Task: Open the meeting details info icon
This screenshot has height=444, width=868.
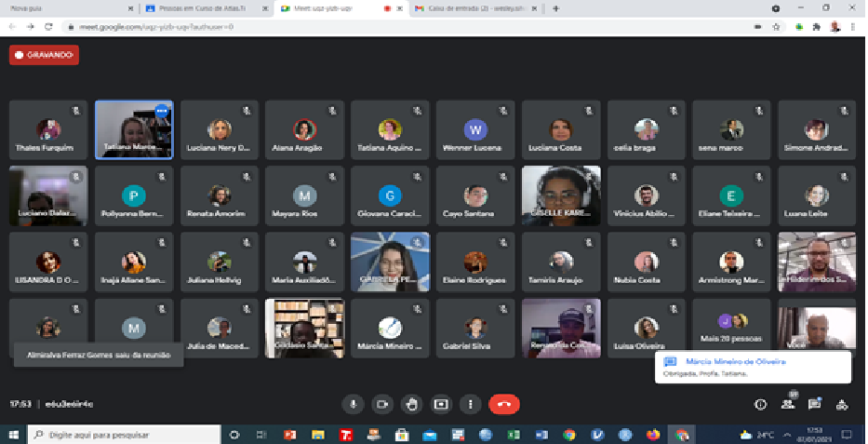Action: click(760, 404)
